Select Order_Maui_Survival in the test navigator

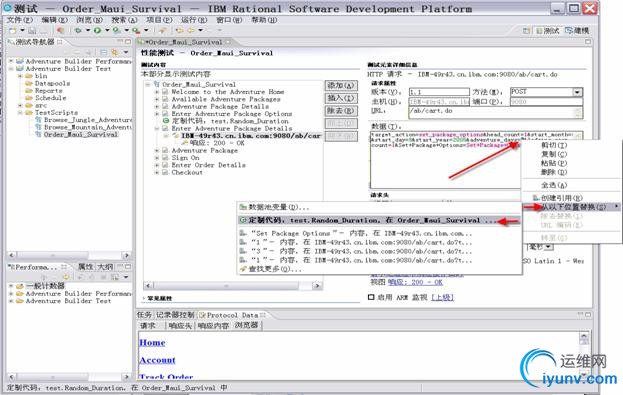pyautogui.click(x=81, y=134)
